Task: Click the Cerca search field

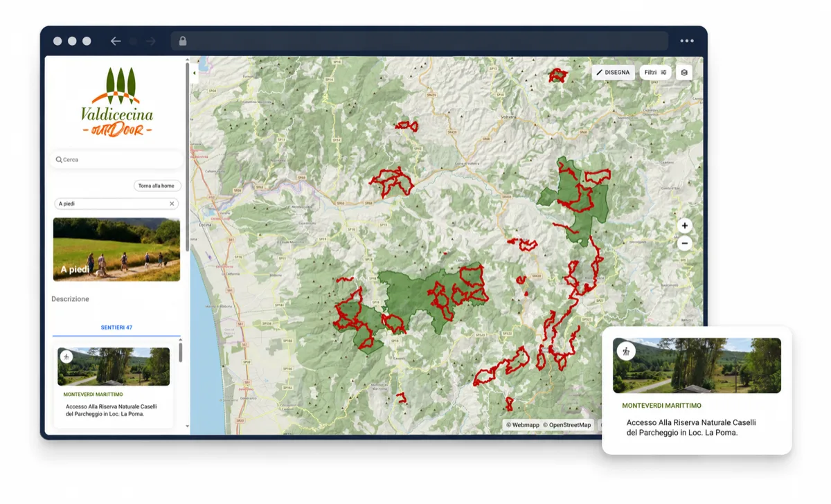Action: tap(117, 160)
